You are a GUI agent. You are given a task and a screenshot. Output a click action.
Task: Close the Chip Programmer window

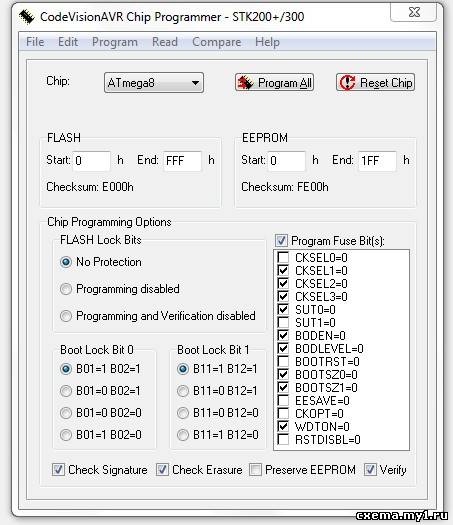[x=414, y=12]
